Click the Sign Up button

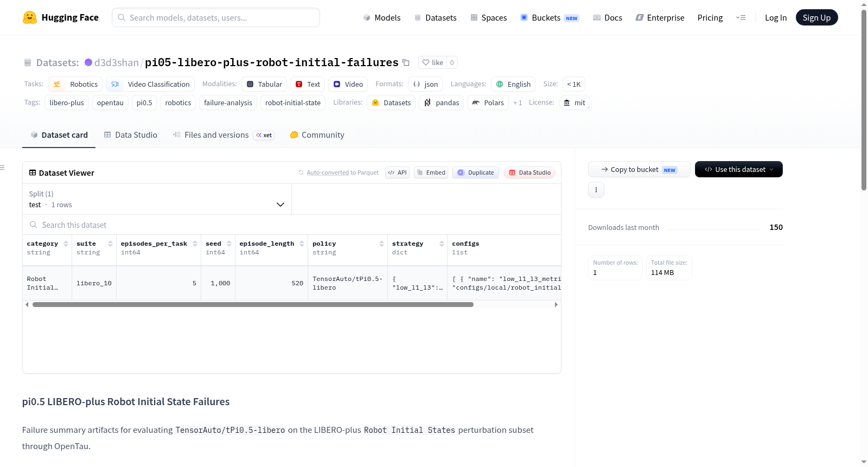816,17
